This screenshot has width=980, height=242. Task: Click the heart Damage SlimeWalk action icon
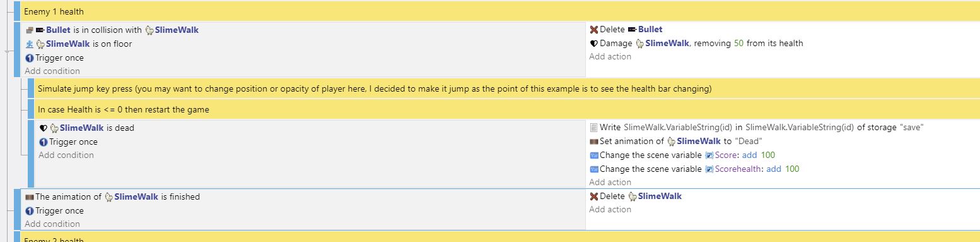593,44
